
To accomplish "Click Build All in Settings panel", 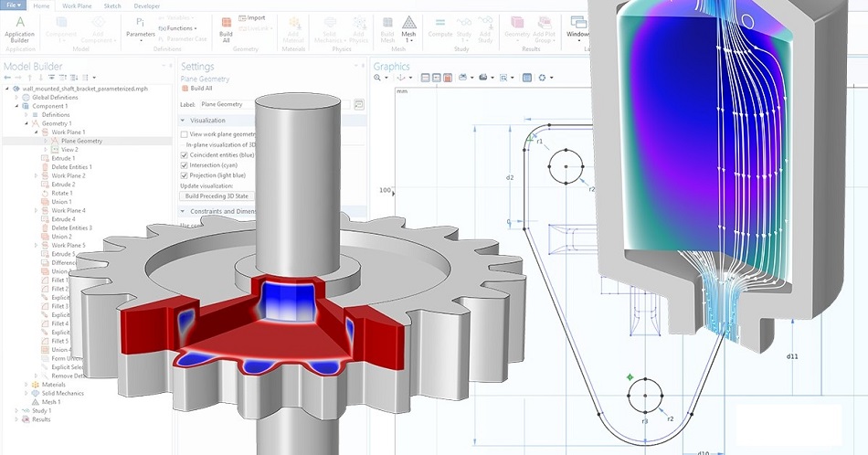I will [197, 89].
